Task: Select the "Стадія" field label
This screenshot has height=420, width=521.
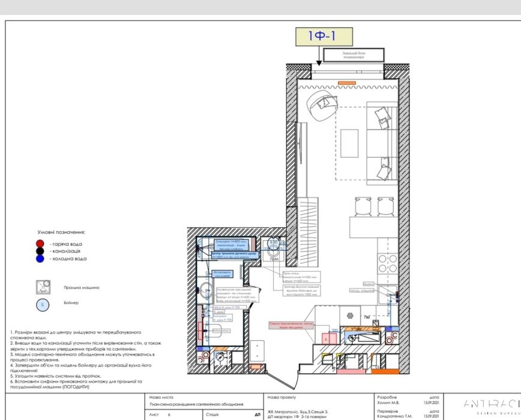Action: click(x=212, y=415)
